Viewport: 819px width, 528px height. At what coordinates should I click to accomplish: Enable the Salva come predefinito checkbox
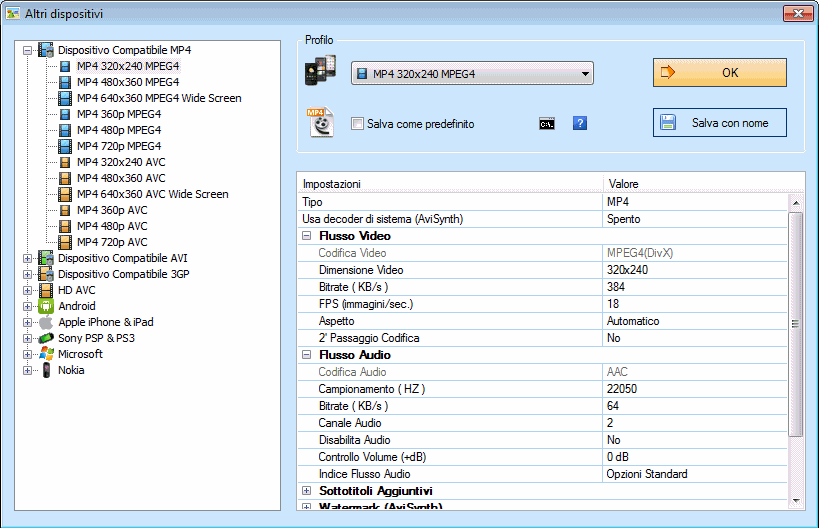point(358,124)
